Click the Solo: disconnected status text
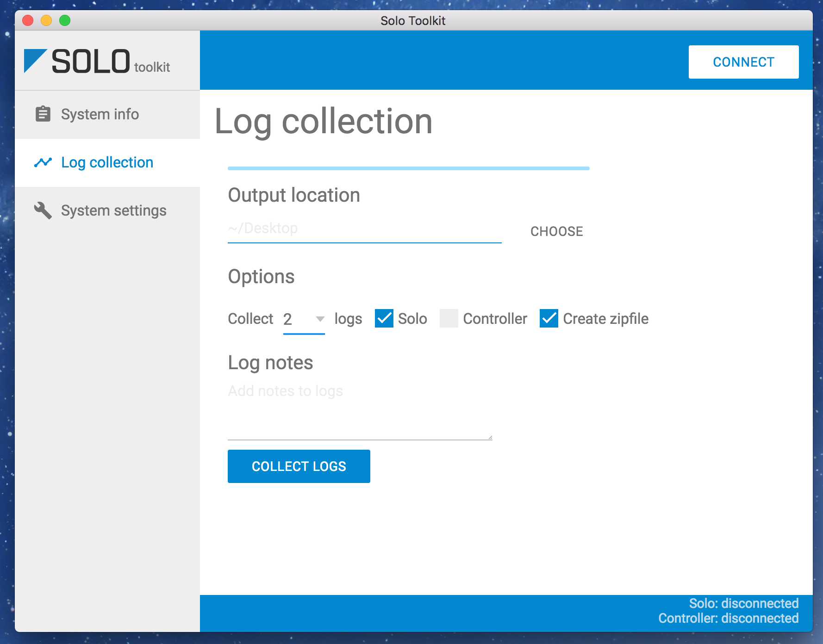The height and width of the screenshot is (644, 823). click(x=744, y=603)
